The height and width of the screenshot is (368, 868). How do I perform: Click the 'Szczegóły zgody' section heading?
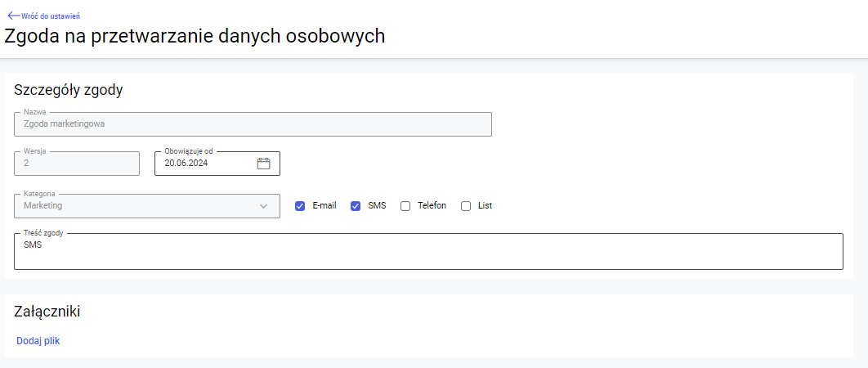69,90
